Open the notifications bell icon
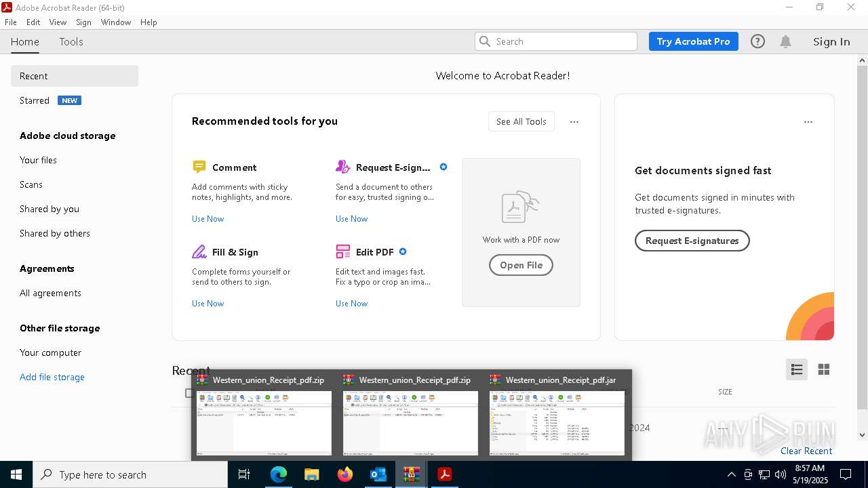 click(785, 41)
